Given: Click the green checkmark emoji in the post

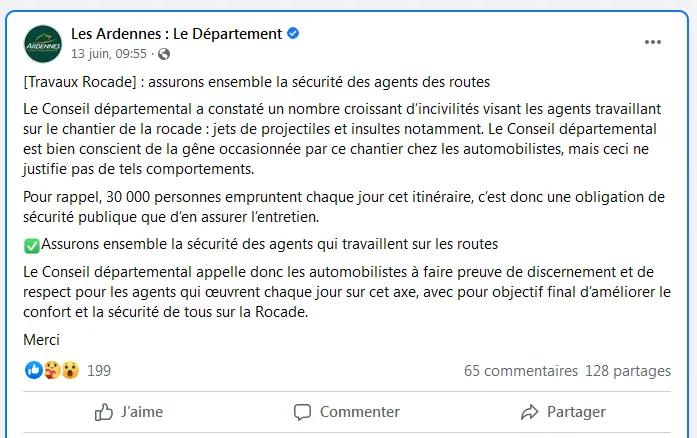Looking at the screenshot, I should (x=32, y=243).
